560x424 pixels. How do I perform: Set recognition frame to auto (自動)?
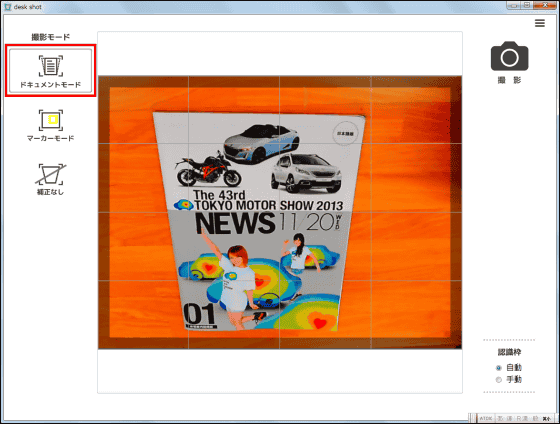(x=499, y=368)
